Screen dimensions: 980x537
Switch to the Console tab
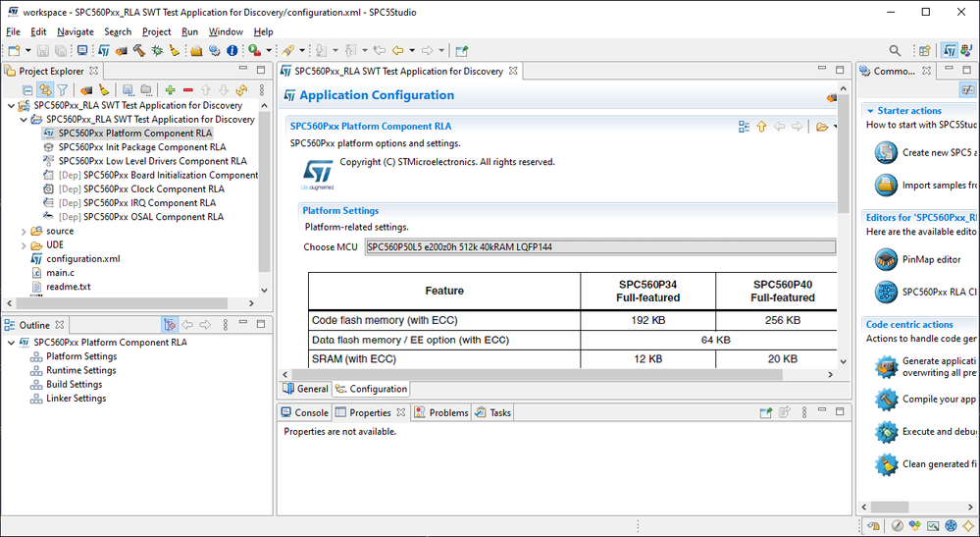pos(304,413)
